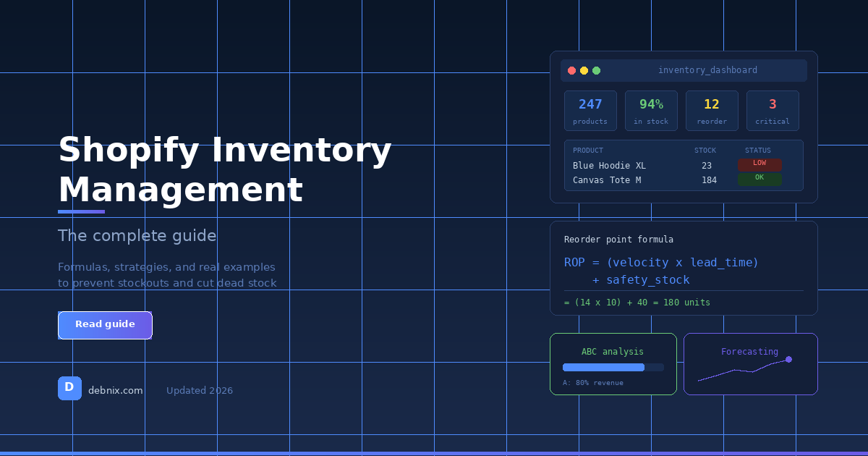
Task: Click the Forecasting card title
Action: pyautogui.click(x=749, y=352)
